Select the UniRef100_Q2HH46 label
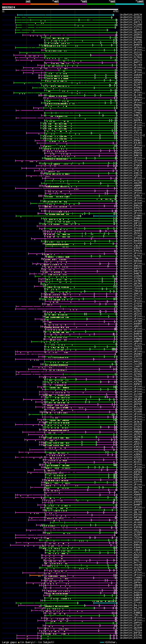This screenshot has height=644, width=146. coord(131,37)
